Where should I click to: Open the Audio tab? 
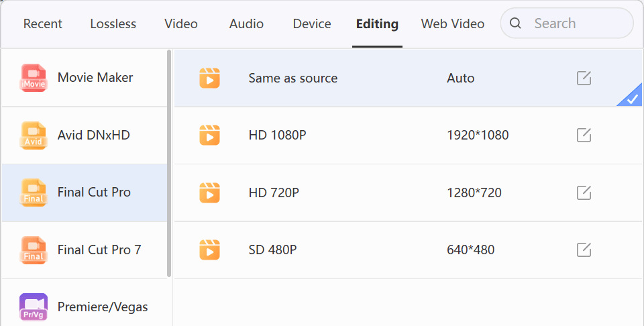tap(246, 24)
